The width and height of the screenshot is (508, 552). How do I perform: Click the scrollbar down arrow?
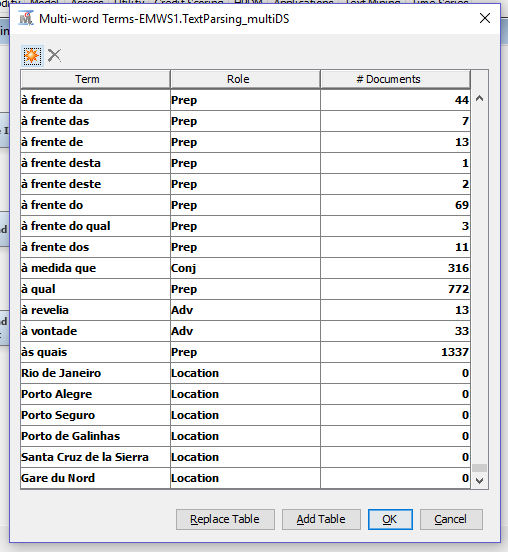pos(479,480)
